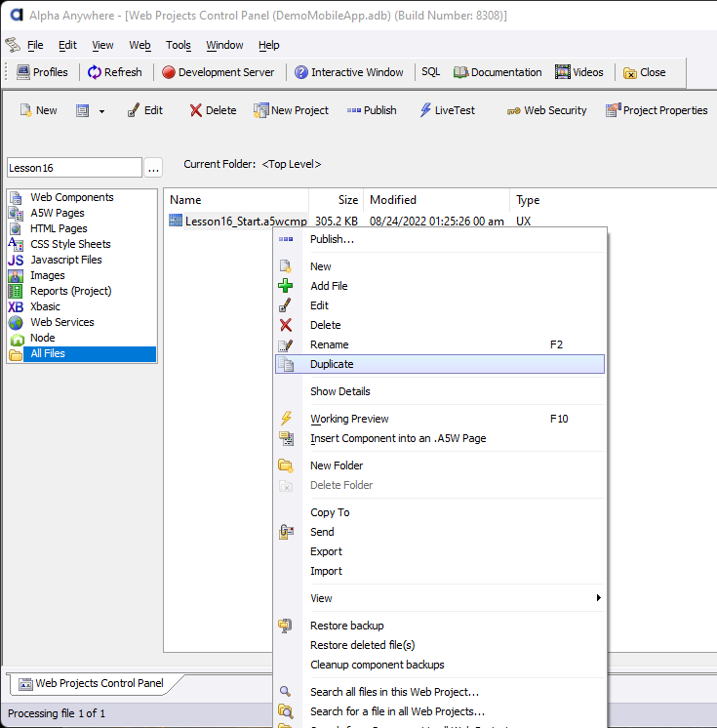This screenshot has width=717, height=728.
Task: Select Javascript Files category
Action: pyautogui.click(x=66, y=260)
